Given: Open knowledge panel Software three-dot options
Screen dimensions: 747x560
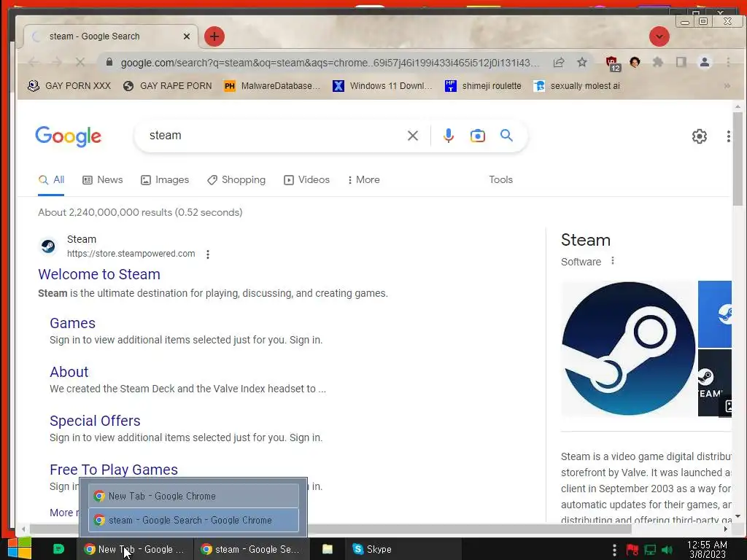Looking at the screenshot, I should [x=613, y=261].
